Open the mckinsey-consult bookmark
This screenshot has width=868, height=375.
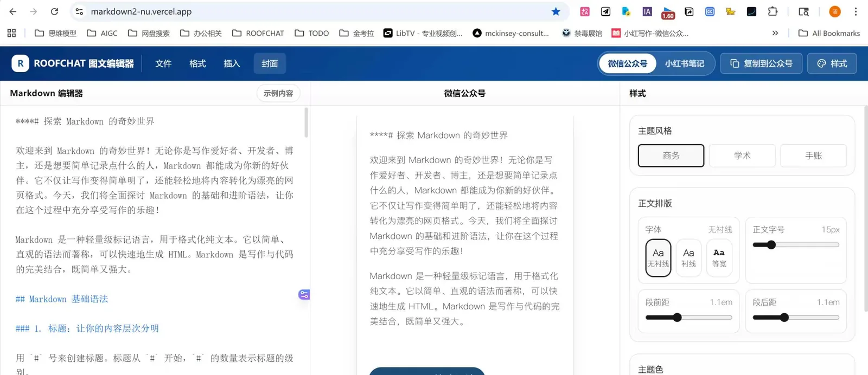[510, 33]
